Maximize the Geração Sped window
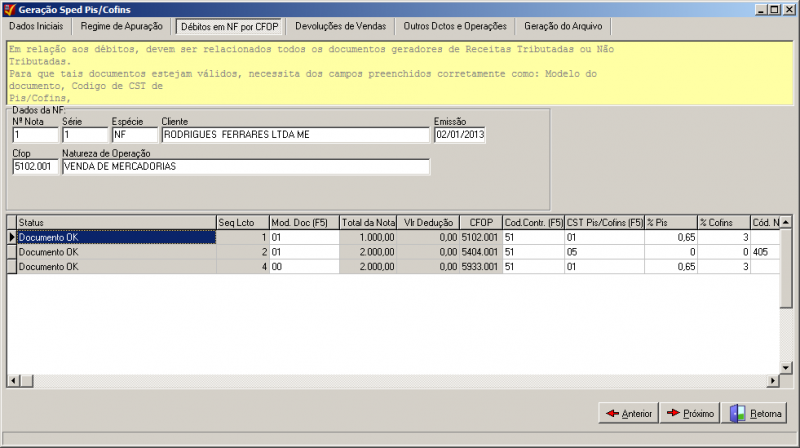 (x=774, y=9)
